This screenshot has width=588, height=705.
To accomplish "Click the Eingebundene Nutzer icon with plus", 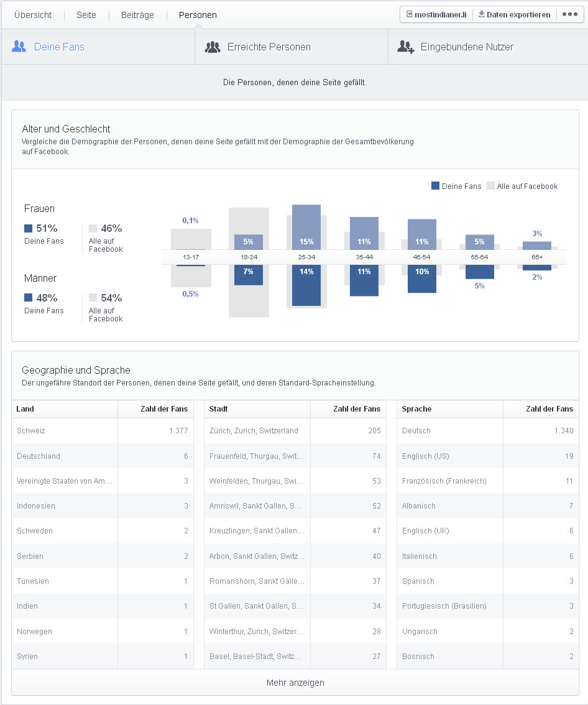I will (x=406, y=47).
